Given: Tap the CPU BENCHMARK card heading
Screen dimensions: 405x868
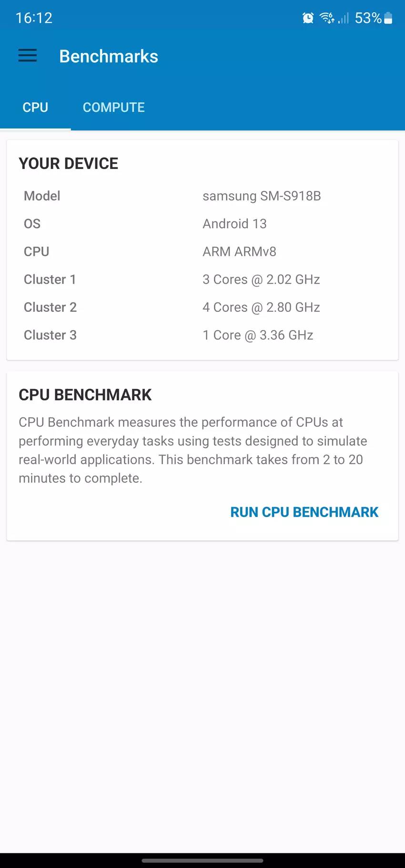Looking at the screenshot, I should [85, 395].
